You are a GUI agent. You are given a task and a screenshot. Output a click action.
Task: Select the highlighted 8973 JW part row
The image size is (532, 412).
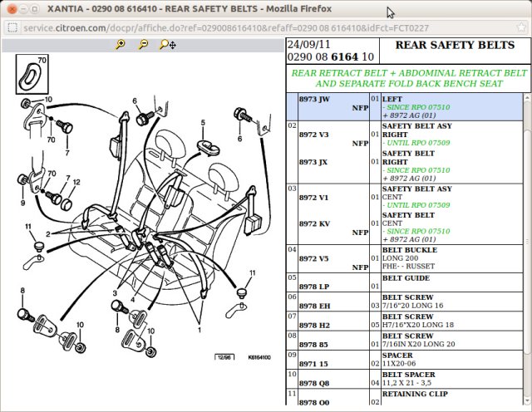tap(405, 107)
